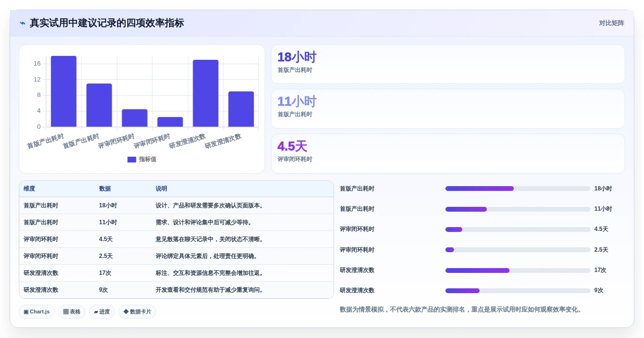Toggle the 指标值 legend entry under the chart
This screenshot has width=644, height=338.
[x=142, y=159]
